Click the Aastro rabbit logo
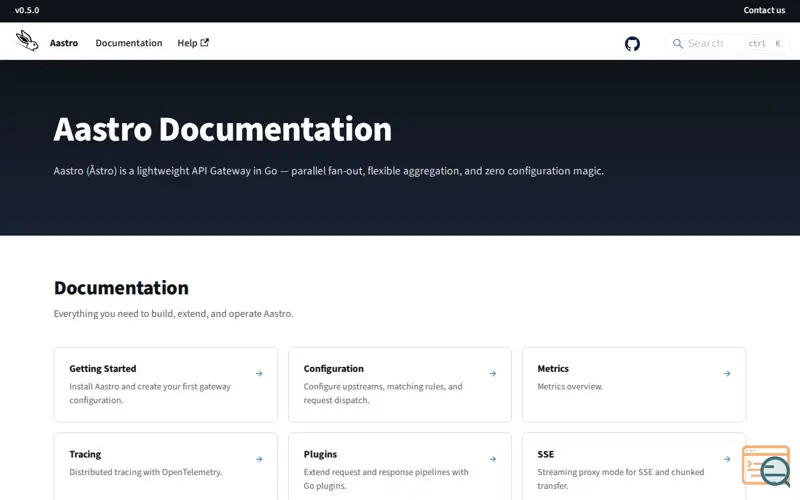 click(27, 41)
